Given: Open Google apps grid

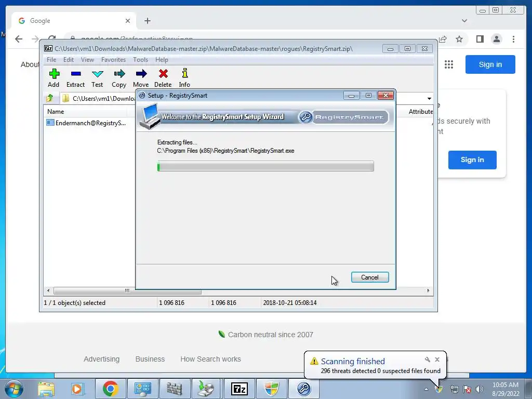Looking at the screenshot, I should tap(449, 64).
